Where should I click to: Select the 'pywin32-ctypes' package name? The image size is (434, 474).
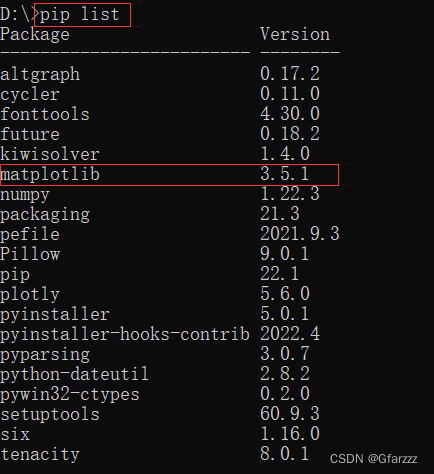tap(70, 395)
